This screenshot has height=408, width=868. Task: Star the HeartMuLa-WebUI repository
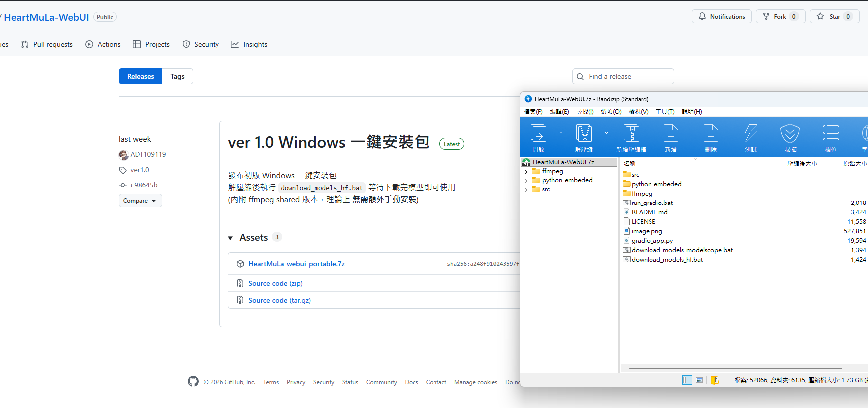pyautogui.click(x=835, y=16)
